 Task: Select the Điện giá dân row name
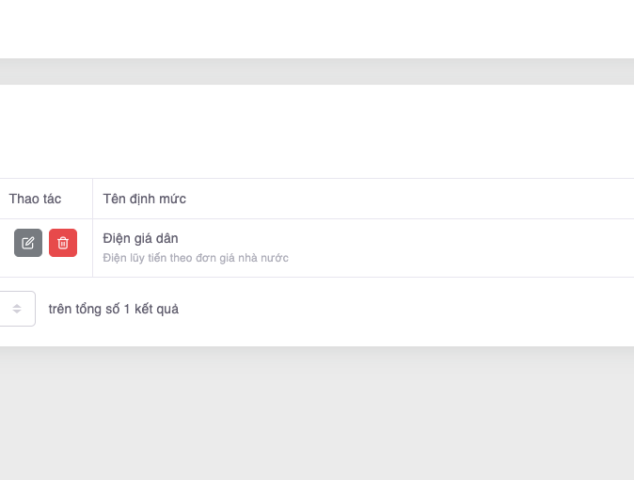[x=141, y=238]
